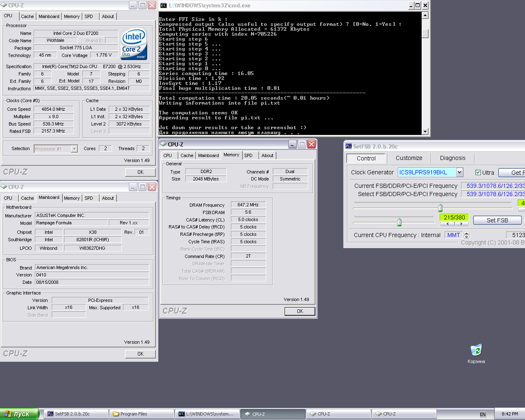Increase the 215/380 value with right arrow
The width and height of the screenshot is (525, 420).
pos(461,224)
